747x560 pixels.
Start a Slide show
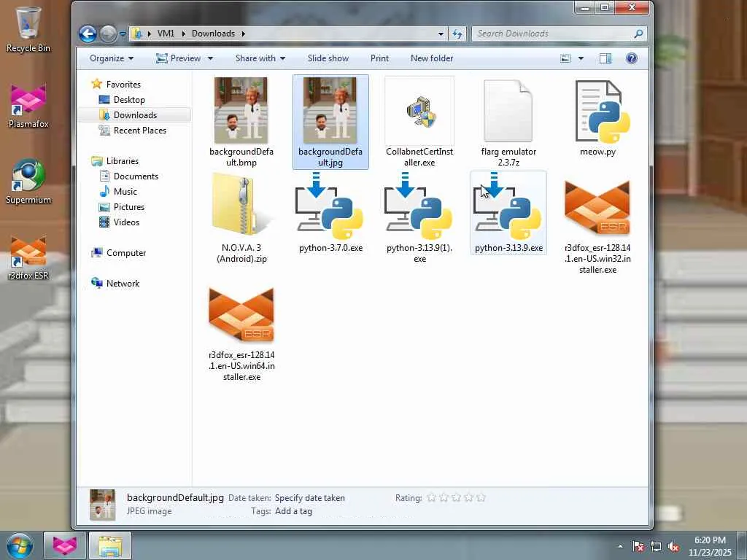click(x=328, y=58)
